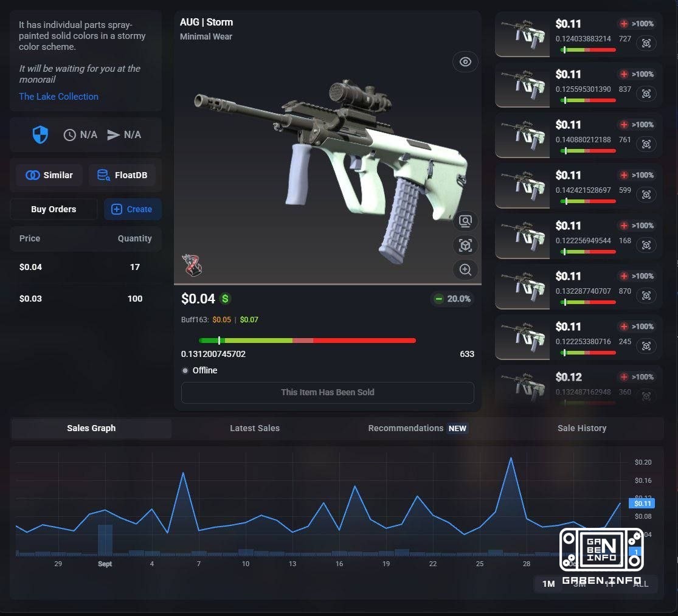Viewport: 678px width, 616px height.
Task: Click 3D inspect icon for float 0.122253380716
Action: click(x=646, y=346)
